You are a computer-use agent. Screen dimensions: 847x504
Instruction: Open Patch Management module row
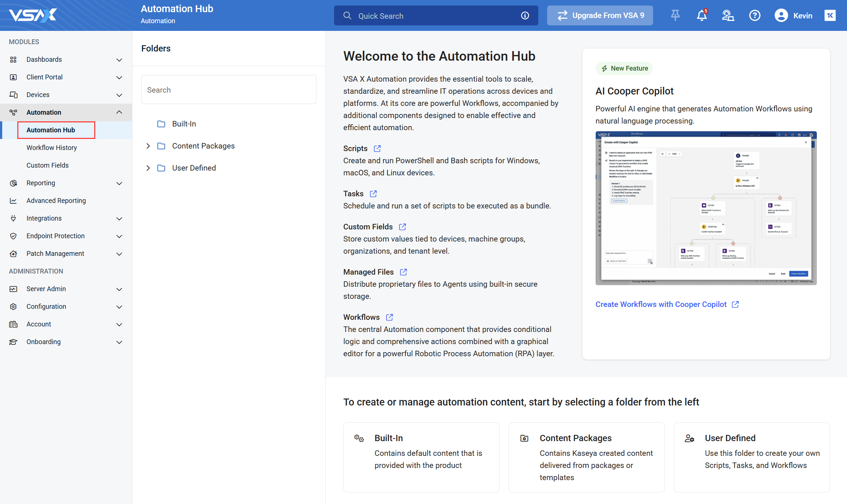pos(66,254)
